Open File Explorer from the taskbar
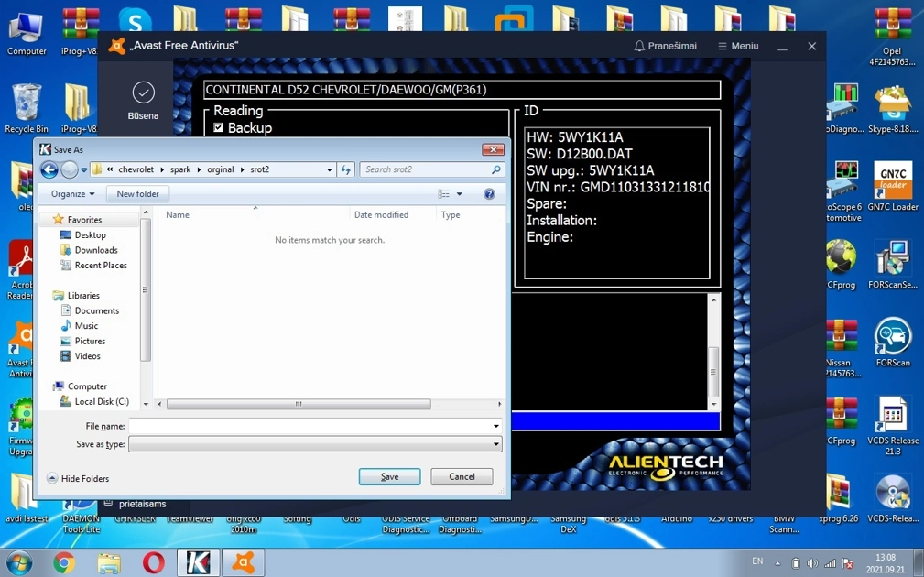Image resolution: width=924 pixels, height=577 pixels. coord(109,563)
